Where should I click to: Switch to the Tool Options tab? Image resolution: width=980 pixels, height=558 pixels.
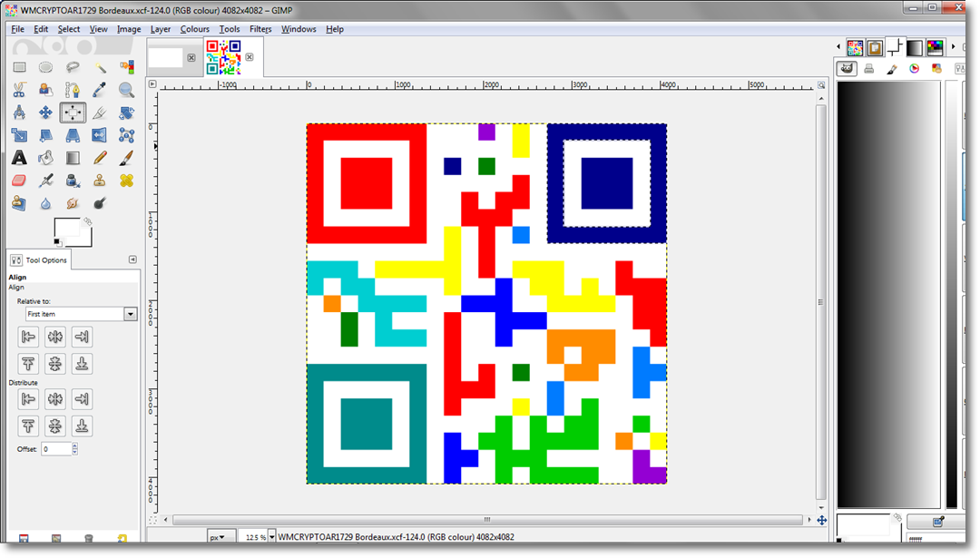[39, 259]
